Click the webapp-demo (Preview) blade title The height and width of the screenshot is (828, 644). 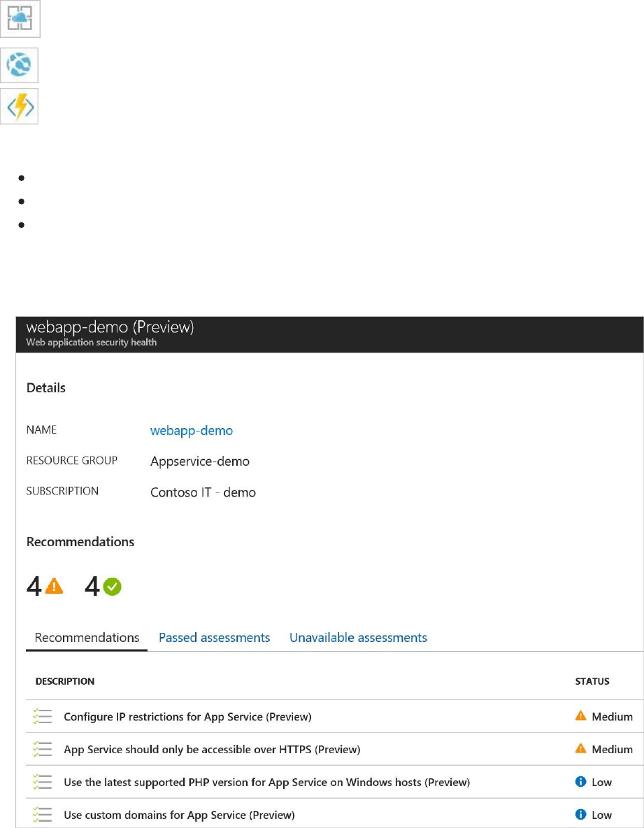[x=110, y=327]
